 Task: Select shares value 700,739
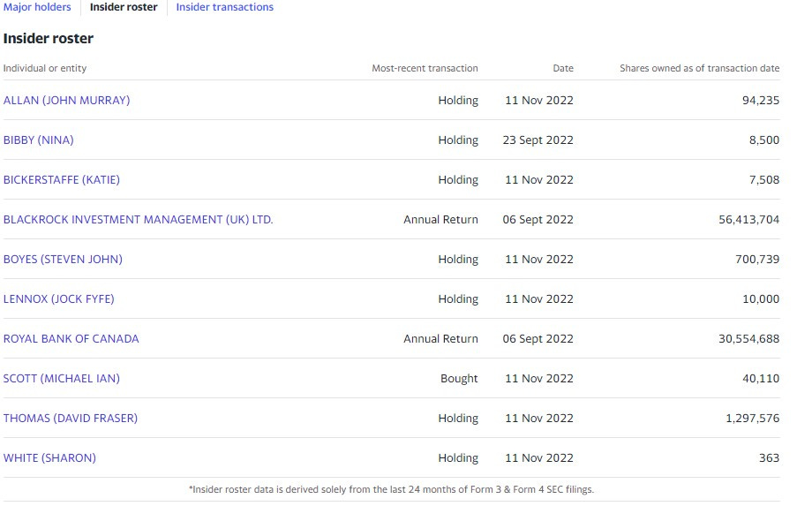pos(757,260)
